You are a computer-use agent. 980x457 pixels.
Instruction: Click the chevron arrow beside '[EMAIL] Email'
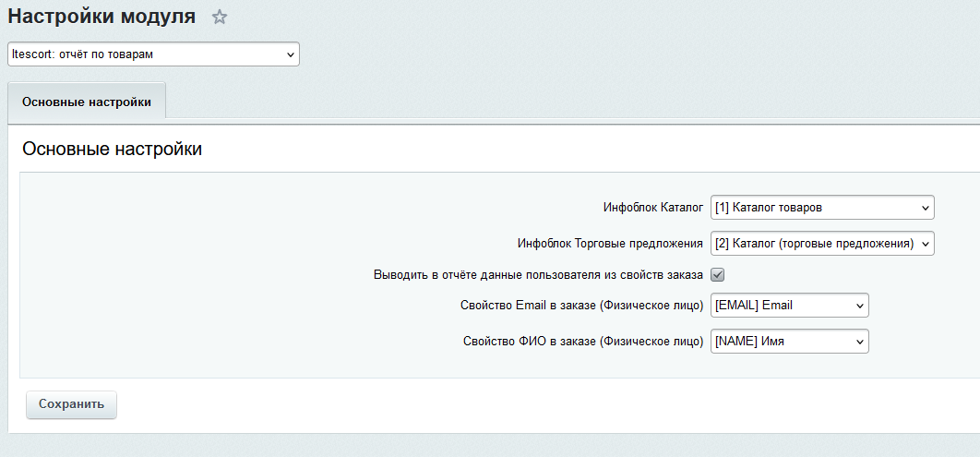click(859, 306)
